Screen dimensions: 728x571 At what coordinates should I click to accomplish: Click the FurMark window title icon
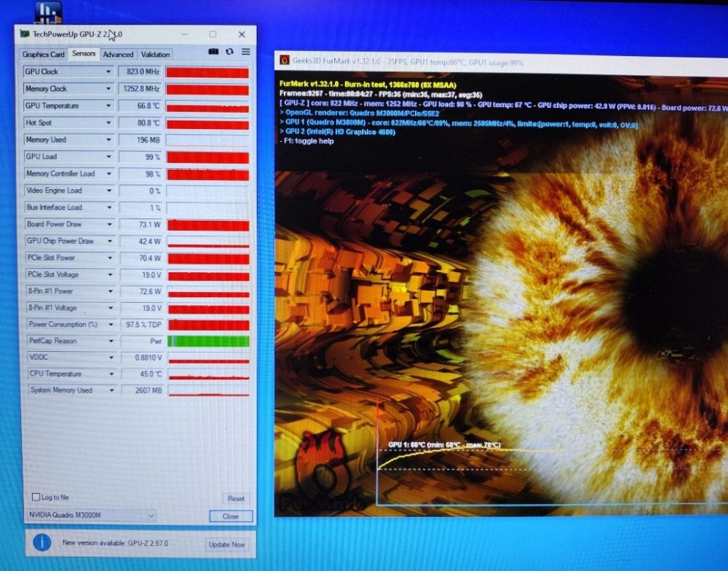[283, 61]
